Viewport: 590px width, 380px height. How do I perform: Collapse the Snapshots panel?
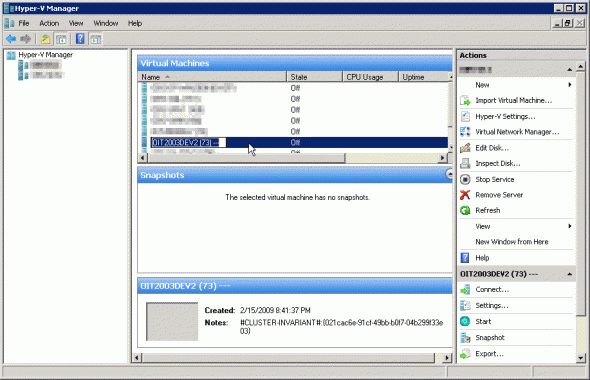pyautogui.click(x=449, y=174)
